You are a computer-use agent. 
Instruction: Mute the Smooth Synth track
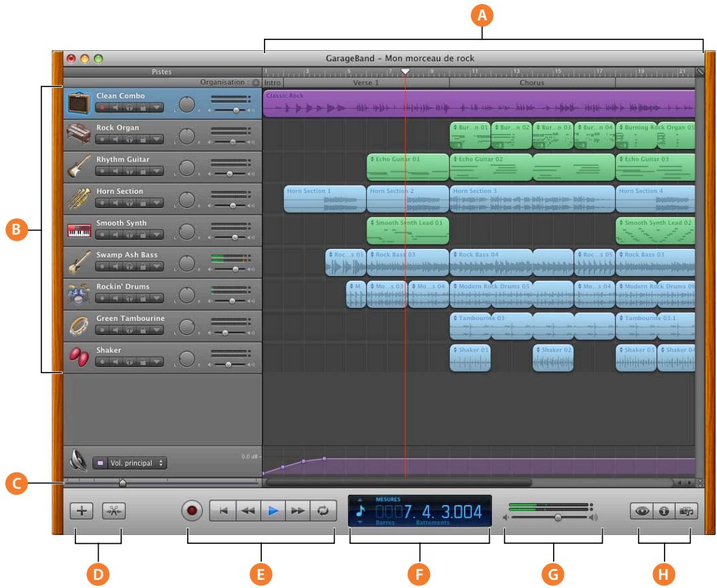(116, 235)
